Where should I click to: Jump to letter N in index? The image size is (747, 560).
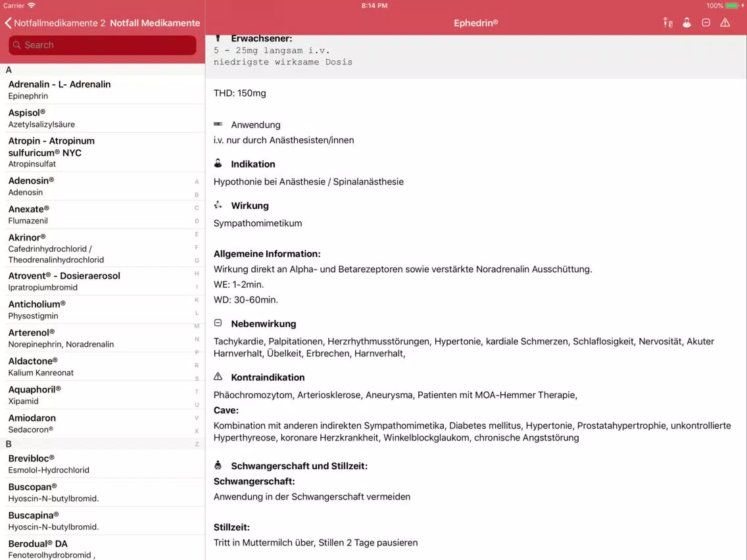tap(197, 339)
